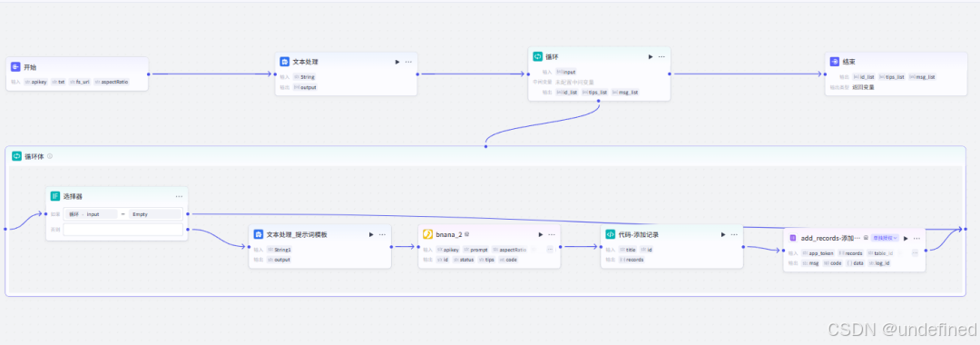Click the tips_list output tag in 循环

tap(595, 93)
